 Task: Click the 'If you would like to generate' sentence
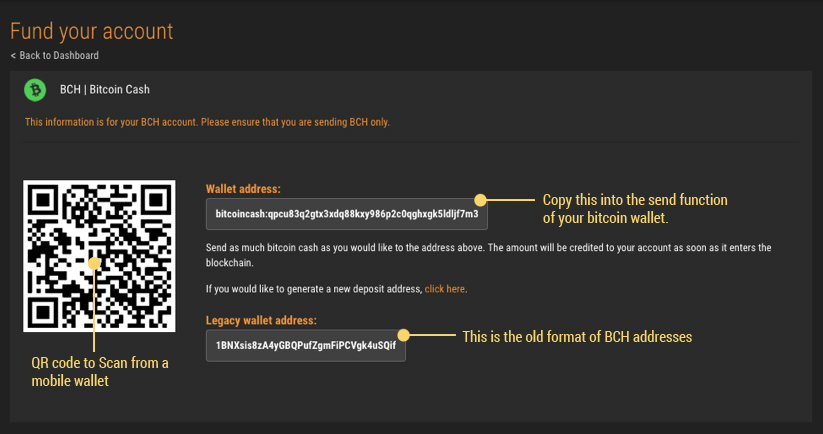336,289
